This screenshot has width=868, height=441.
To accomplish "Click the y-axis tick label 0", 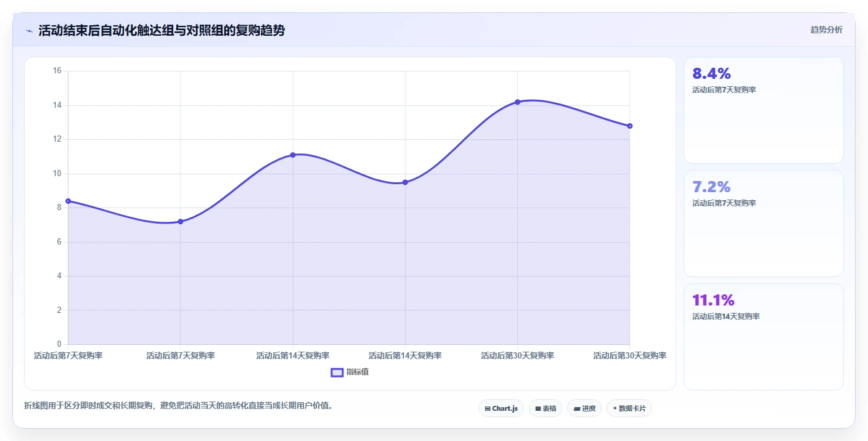I will 59,344.
